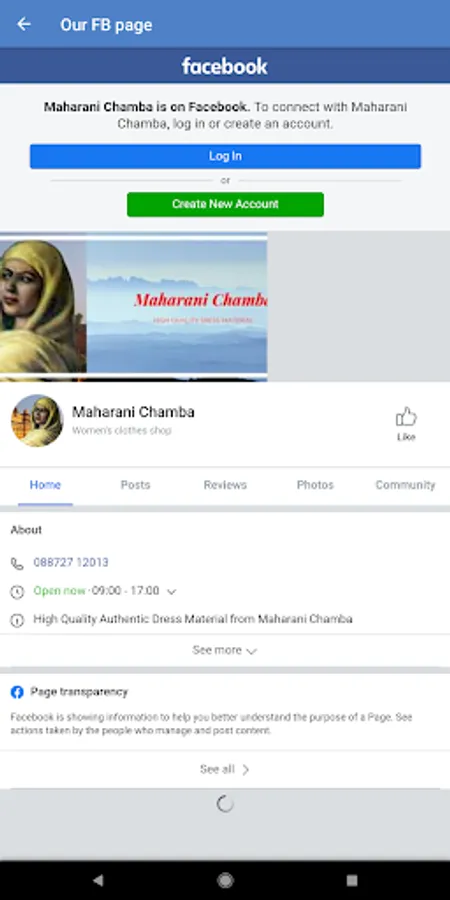Screen dimensions: 450x900
Task: Click the blue Log In button
Action: tap(225, 156)
